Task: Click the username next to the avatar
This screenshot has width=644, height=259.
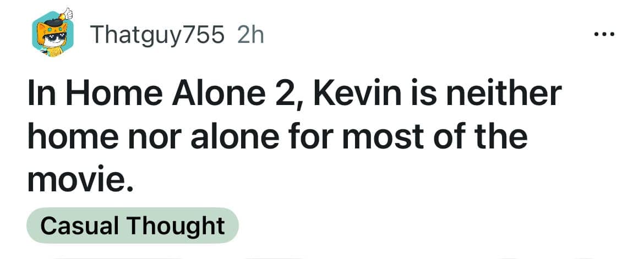Action: (x=157, y=35)
